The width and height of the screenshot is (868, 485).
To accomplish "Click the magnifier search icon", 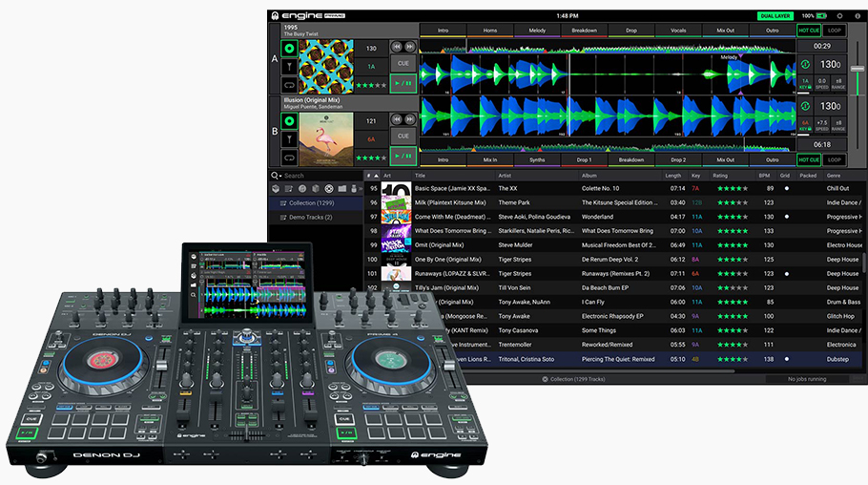I will point(274,176).
